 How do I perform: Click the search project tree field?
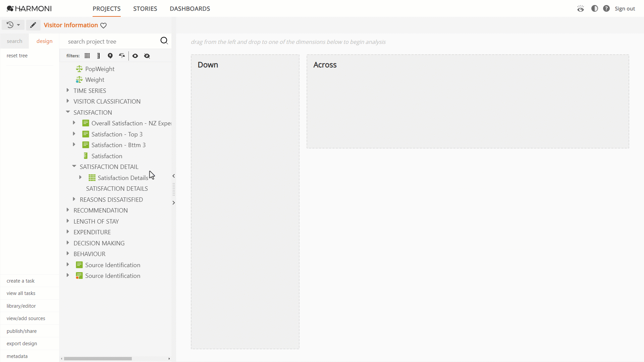coord(111,42)
